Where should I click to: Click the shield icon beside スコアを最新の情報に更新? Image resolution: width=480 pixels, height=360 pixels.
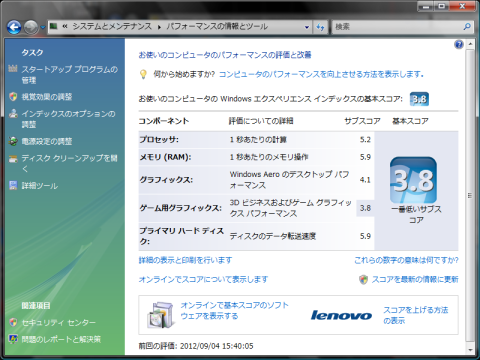pos(363,279)
